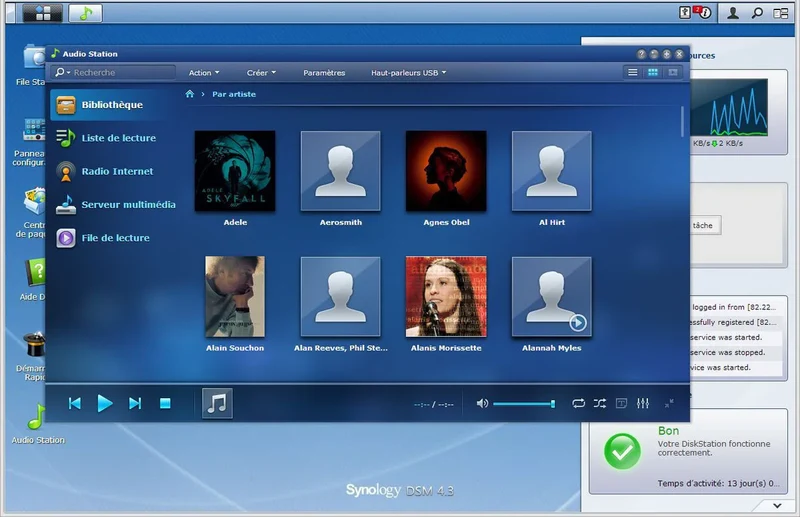Open the user account menu icon
Screen dimensions: 800x517
[x=733, y=13]
